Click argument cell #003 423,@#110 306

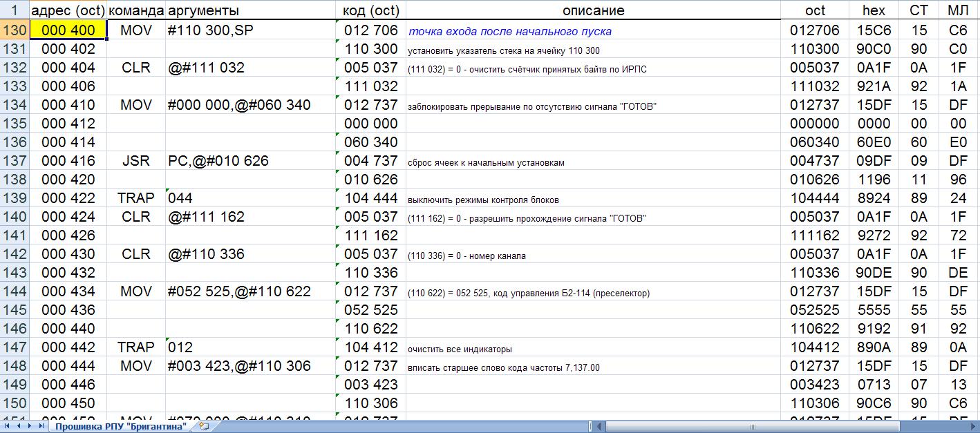click(x=250, y=366)
